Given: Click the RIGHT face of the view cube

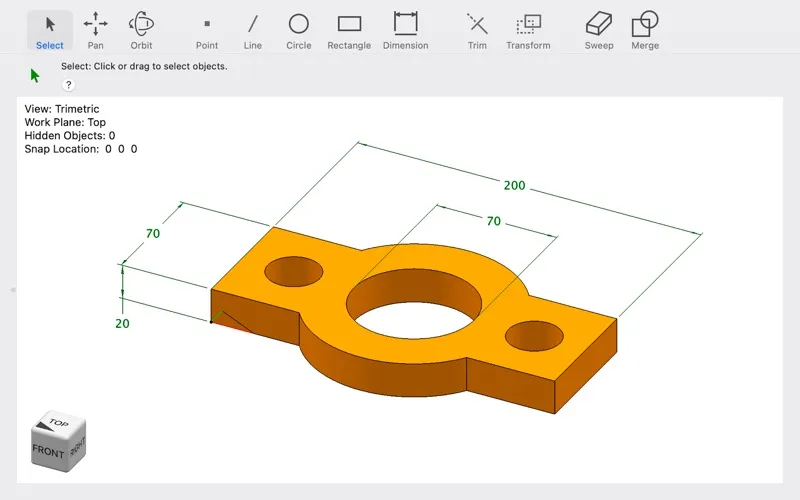Looking at the screenshot, I should [x=77, y=447].
